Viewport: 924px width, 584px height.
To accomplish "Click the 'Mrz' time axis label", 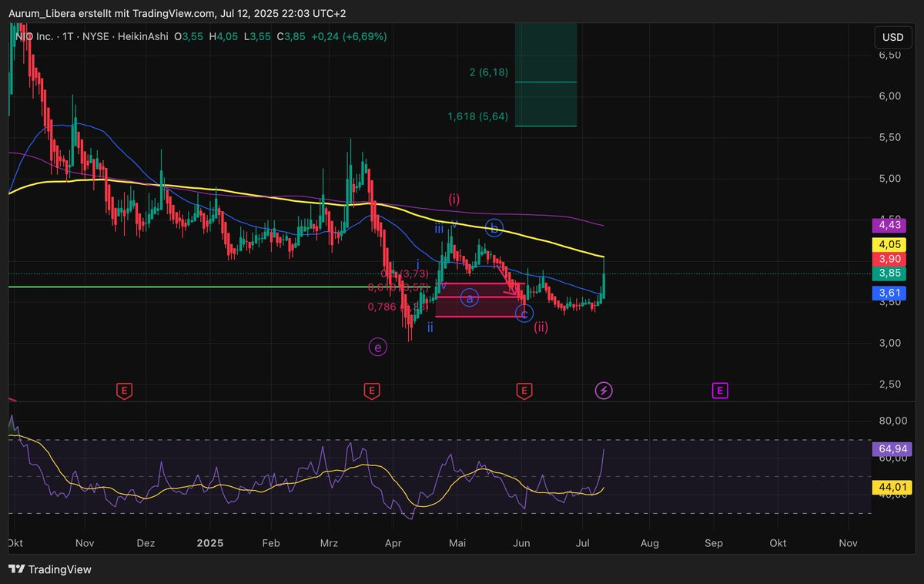I will pos(330,542).
